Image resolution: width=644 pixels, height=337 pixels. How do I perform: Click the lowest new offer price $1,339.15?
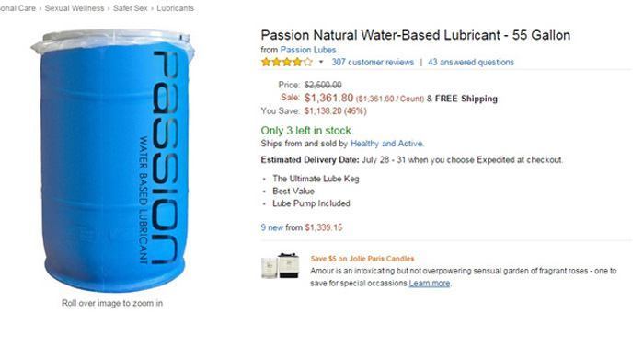coord(323,227)
